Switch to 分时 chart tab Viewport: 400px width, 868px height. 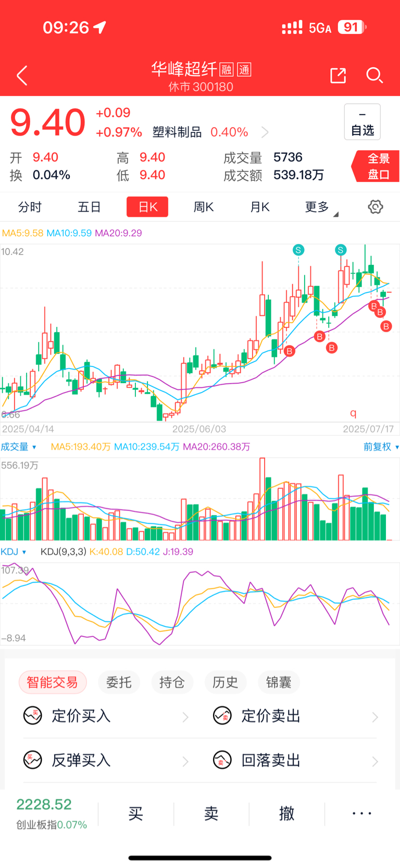pyautogui.click(x=30, y=207)
